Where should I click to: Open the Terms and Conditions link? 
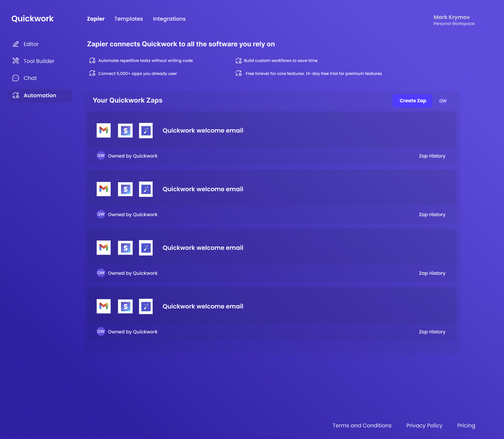[362, 425]
